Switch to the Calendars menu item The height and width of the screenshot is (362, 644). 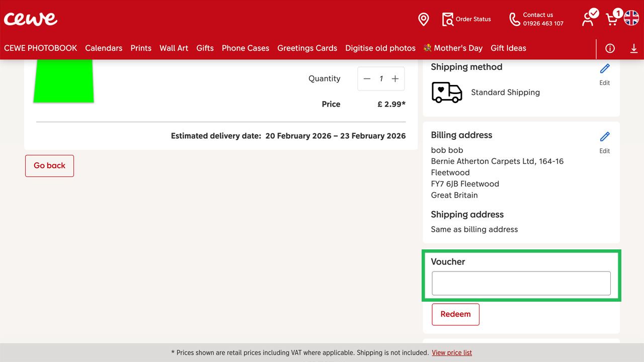[x=104, y=48]
